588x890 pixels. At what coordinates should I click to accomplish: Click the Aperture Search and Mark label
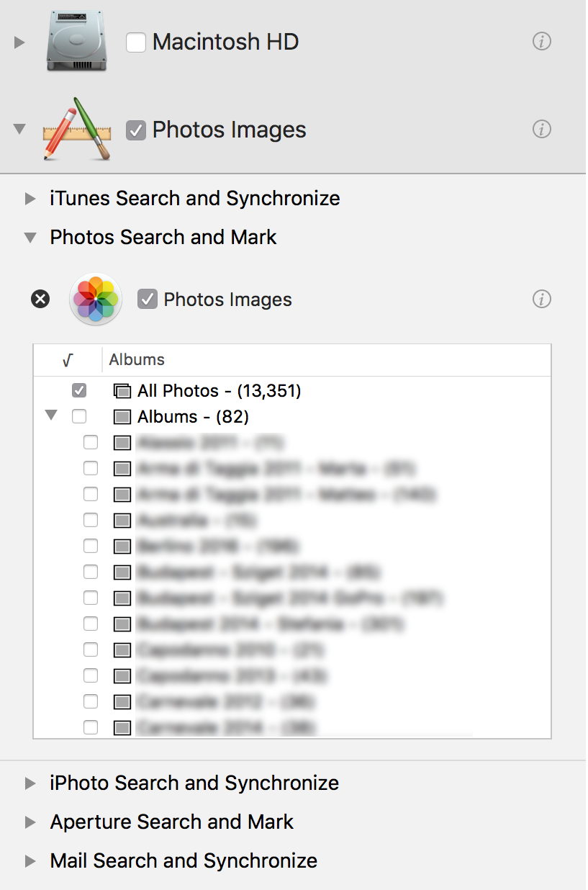coord(172,822)
